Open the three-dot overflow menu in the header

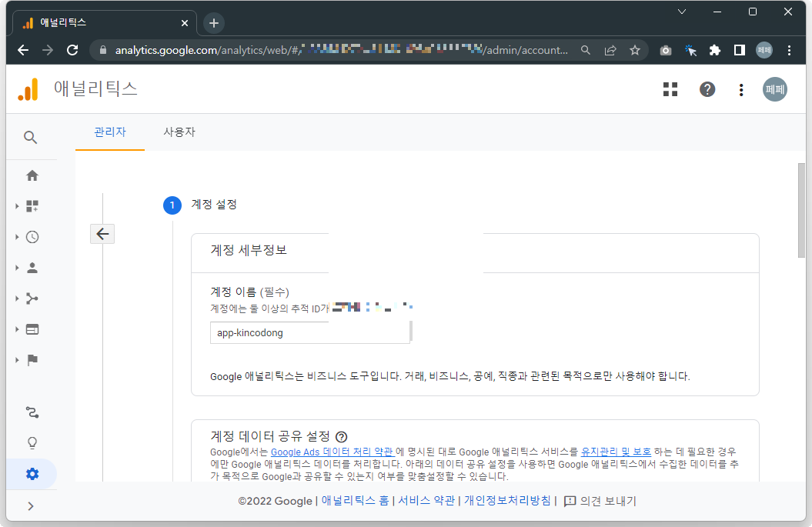tap(740, 90)
